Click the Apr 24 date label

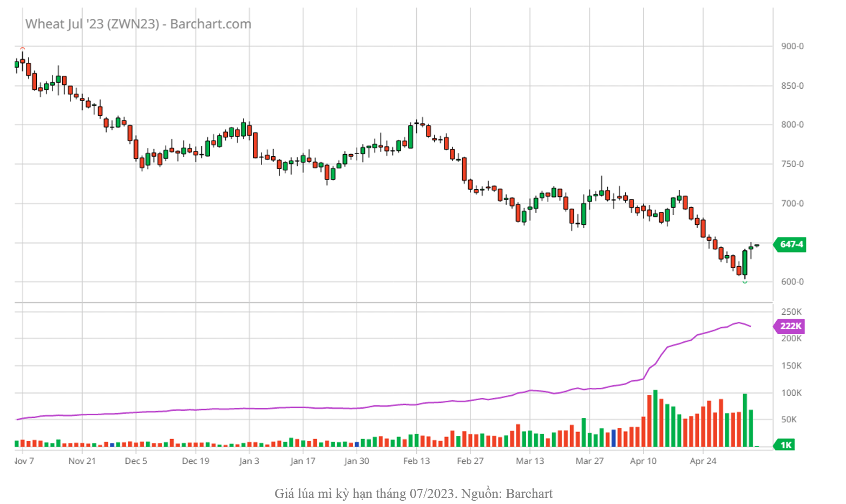pyautogui.click(x=703, y=461)
